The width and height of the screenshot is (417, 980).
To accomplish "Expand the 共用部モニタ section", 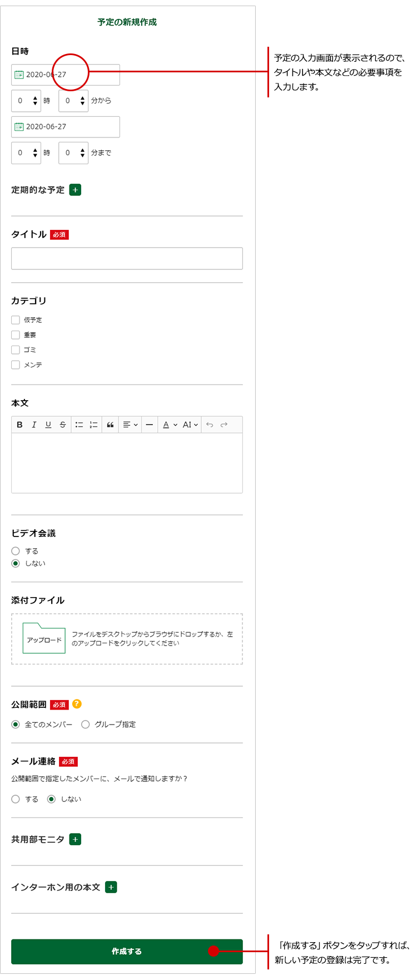I will pos(75,839).
